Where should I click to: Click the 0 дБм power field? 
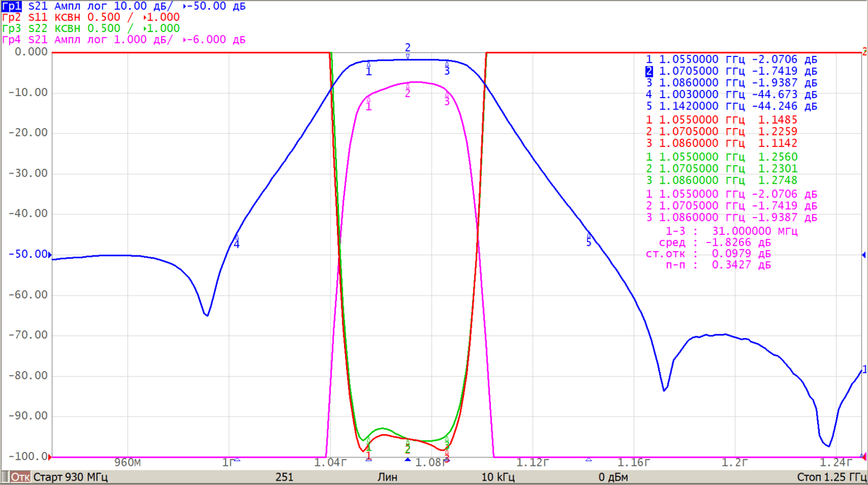613,477
